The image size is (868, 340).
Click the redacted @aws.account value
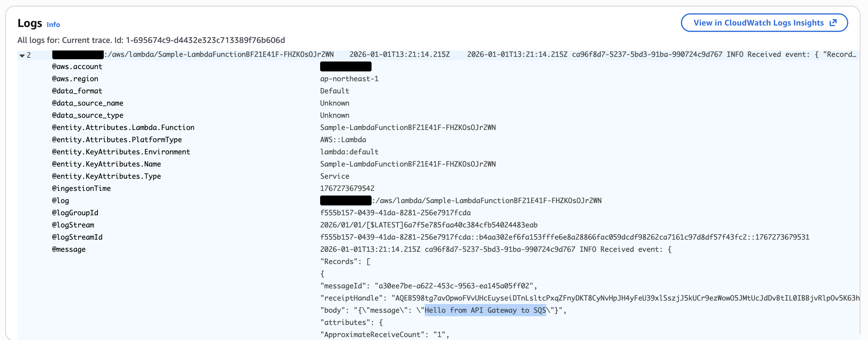tap(346, 67)
